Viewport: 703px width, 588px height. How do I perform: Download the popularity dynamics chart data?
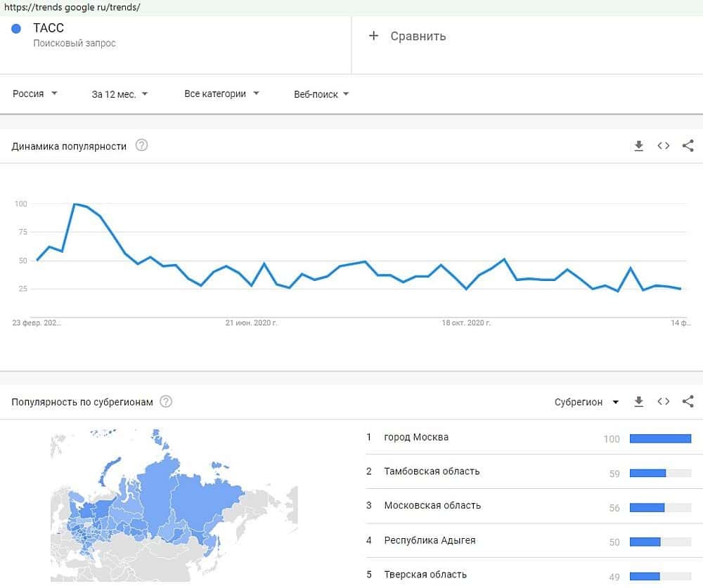(x=638, y=146)
